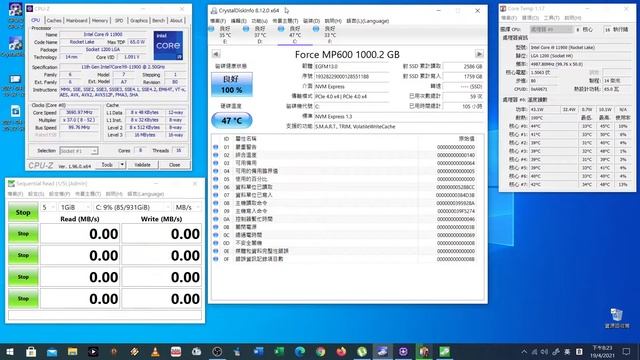Open the processor selection dropdown in Core Temp
Screen dimensions: 640x360
[551, 29]
